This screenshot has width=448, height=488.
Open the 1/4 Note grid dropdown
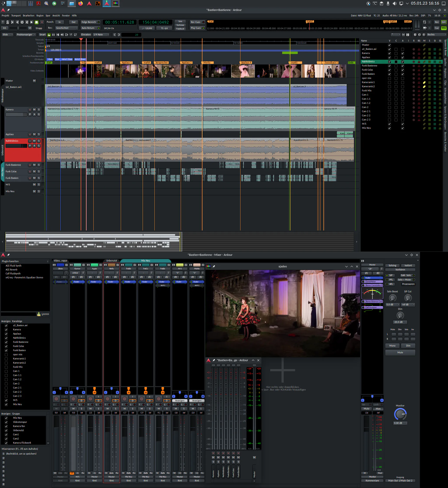click(x=101, y=35)
